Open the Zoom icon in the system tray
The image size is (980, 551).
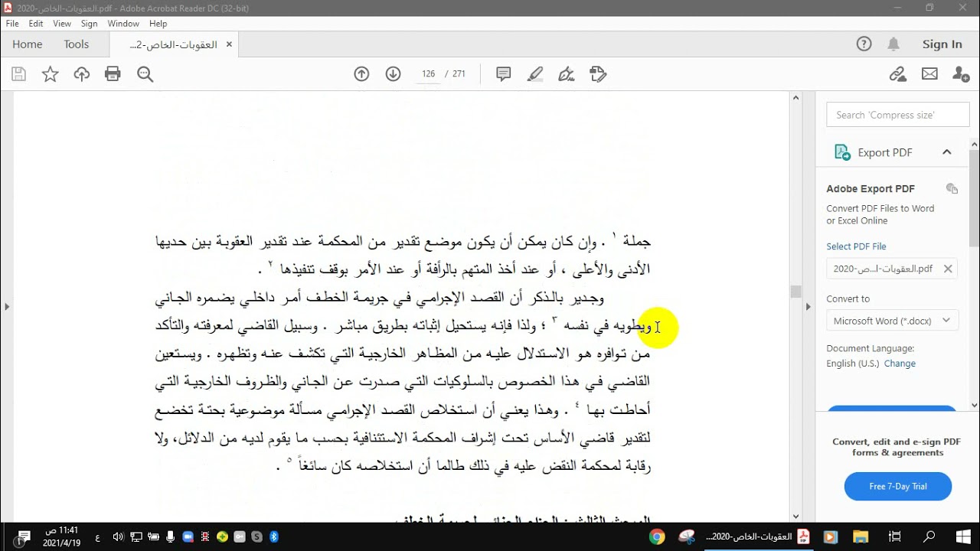coord(188,537)
